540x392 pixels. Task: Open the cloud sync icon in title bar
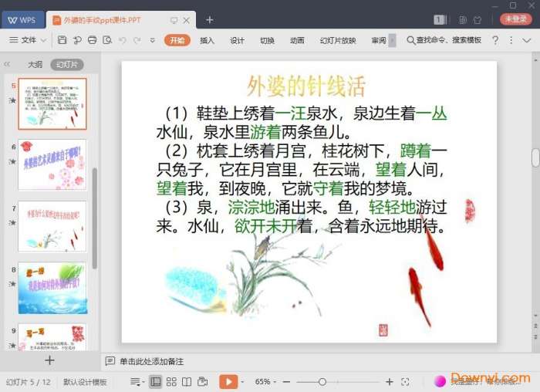pos(463,19)
